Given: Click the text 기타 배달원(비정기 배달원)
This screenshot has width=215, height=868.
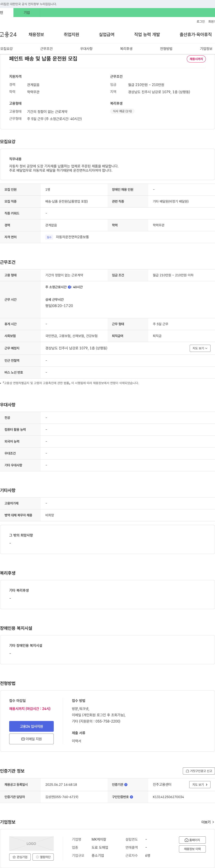Looking at the screenshot, I should 171,201.
